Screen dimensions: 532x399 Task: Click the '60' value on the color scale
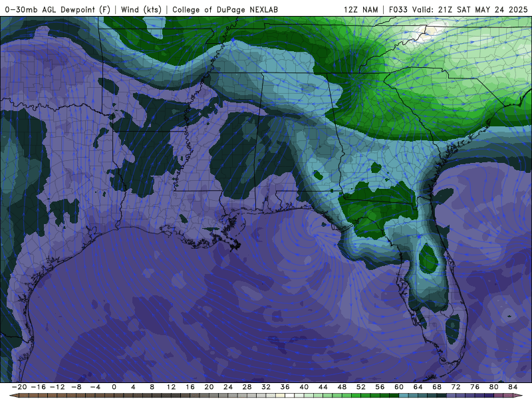point(399,387)
